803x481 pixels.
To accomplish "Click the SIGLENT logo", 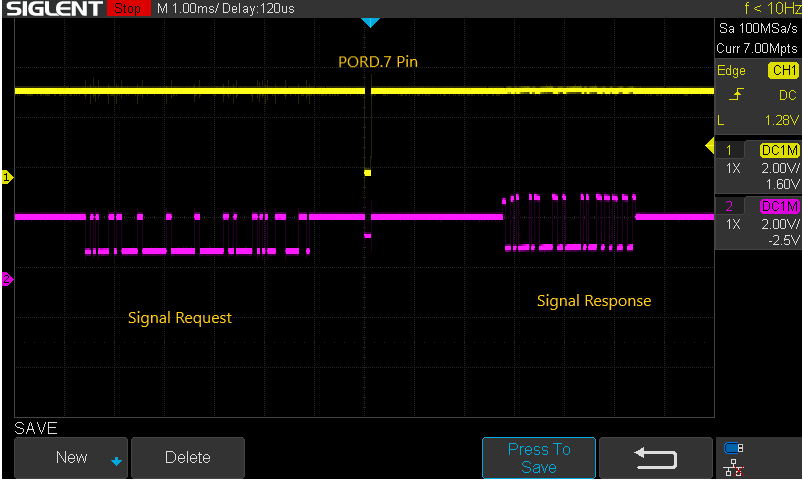I will (x=54, y=8).
